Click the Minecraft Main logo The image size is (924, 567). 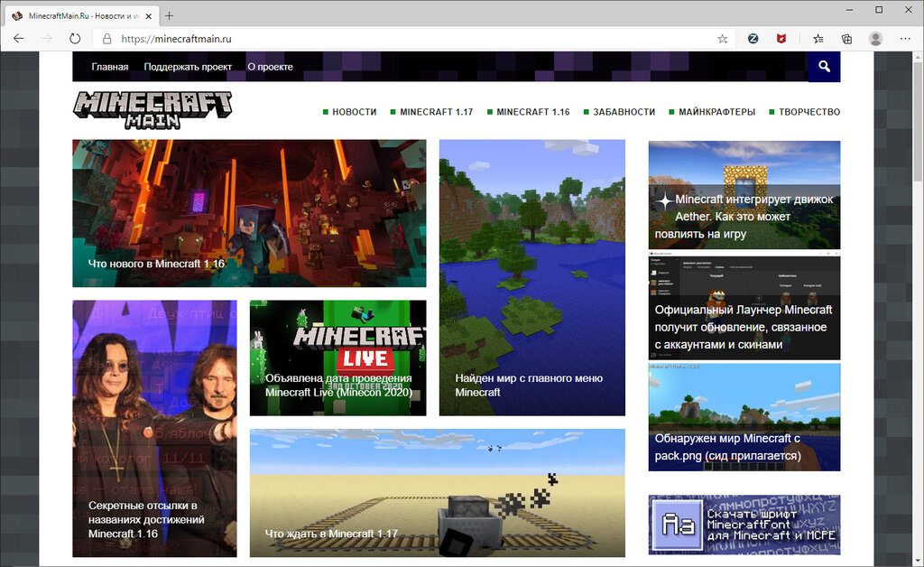(x=152, y=110)
